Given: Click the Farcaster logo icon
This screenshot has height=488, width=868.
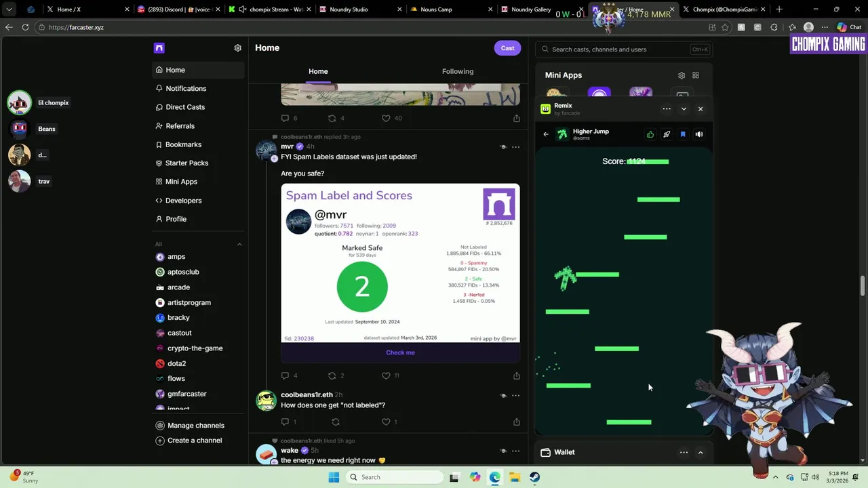Looking at the screenshot, I should click(159, 48).
